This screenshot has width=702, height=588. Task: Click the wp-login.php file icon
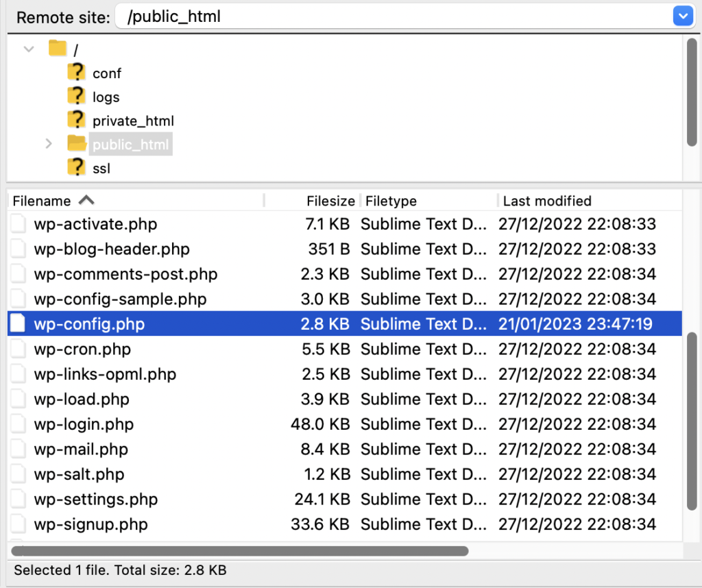tap(18, 424)
